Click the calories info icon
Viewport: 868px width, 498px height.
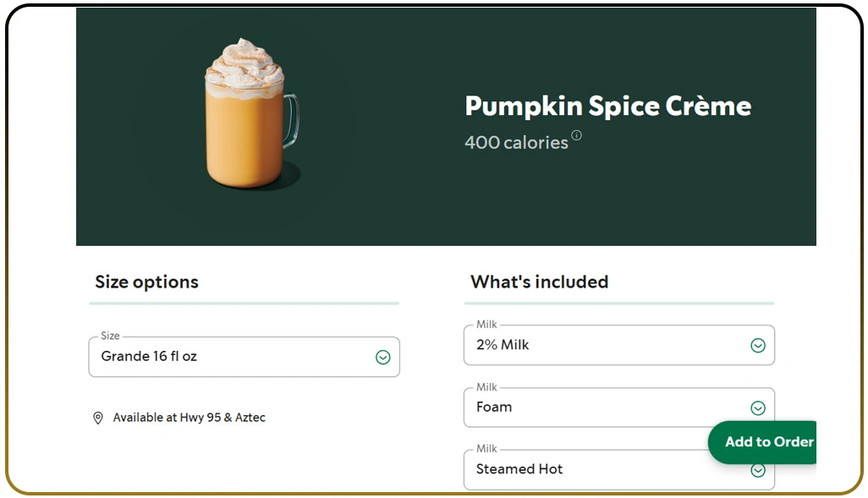pos(576,135)
